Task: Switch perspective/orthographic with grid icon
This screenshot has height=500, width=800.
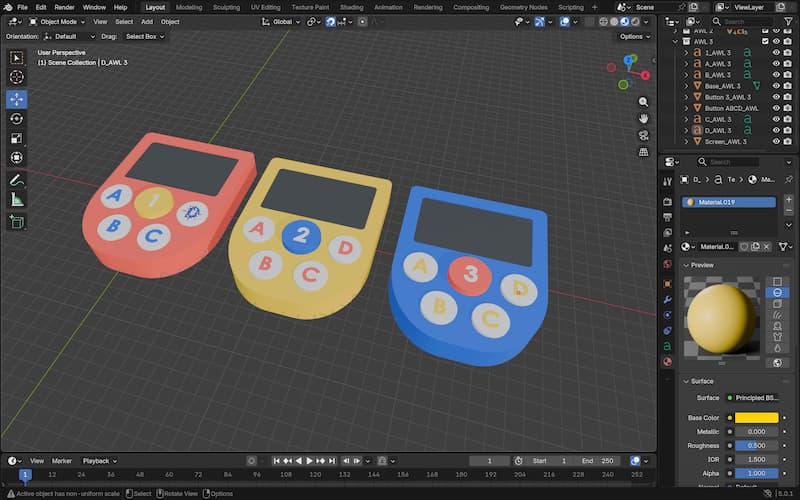Action: pyautogui.click(x=643, y=152)
